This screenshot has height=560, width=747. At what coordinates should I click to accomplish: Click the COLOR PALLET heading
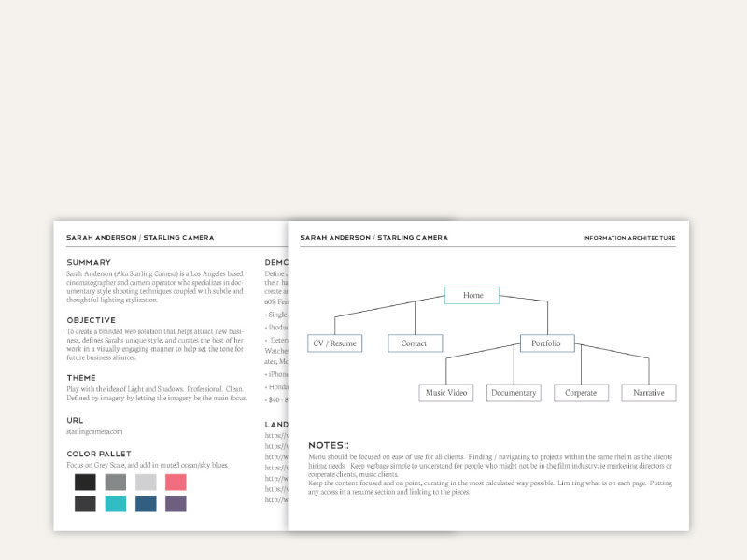pos(99,454)
